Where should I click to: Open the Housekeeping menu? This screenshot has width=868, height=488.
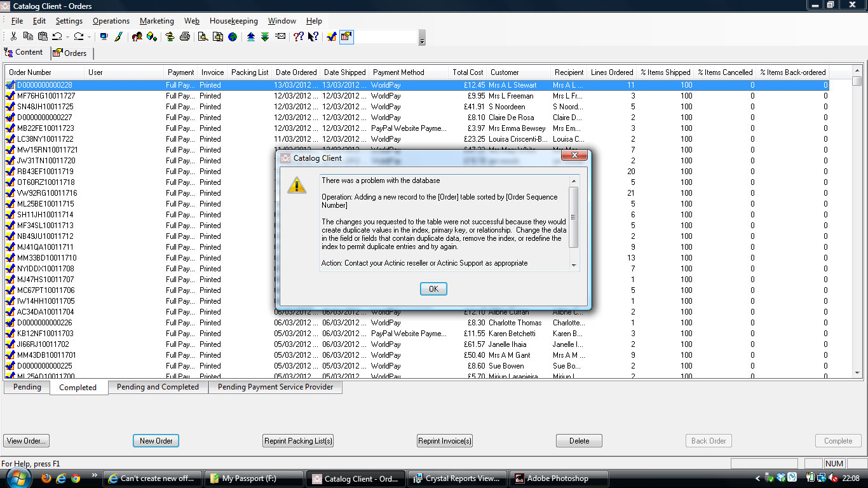tap(234, 21)
